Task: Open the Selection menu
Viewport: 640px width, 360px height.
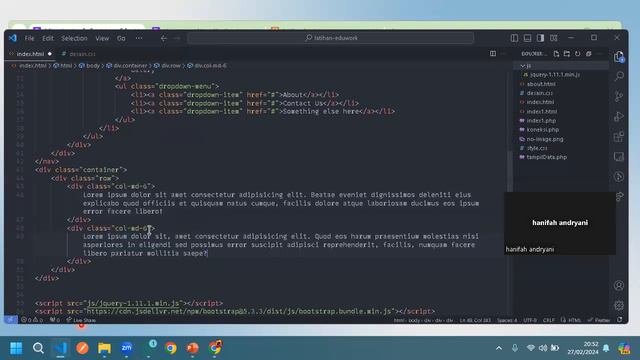Action: [74, 38]
